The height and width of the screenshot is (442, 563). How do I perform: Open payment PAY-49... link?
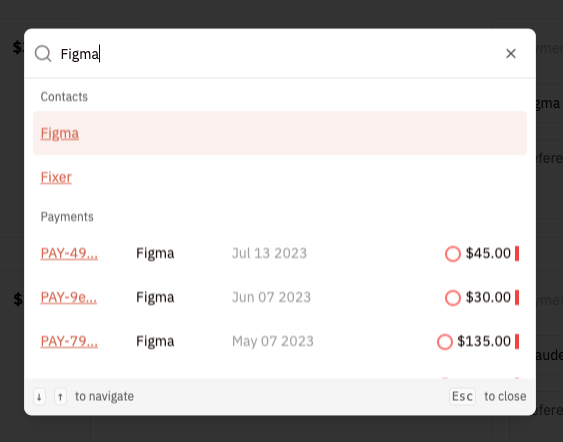coord(69,253)
